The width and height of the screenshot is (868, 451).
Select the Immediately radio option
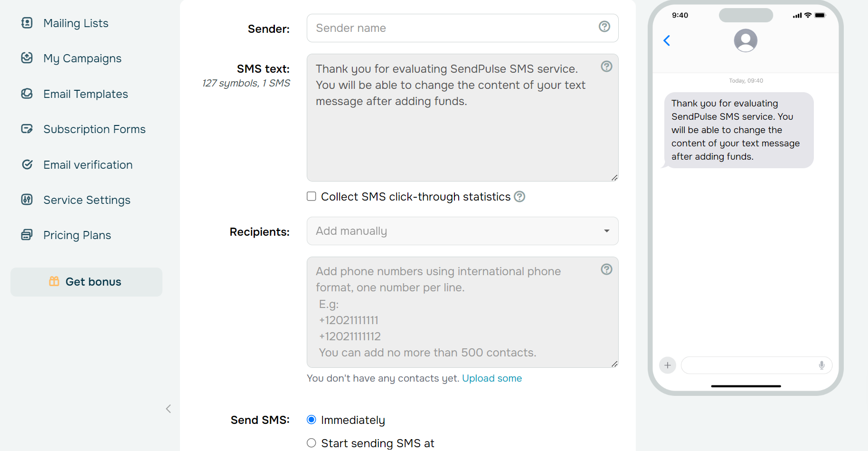click(x=311, y=420)
